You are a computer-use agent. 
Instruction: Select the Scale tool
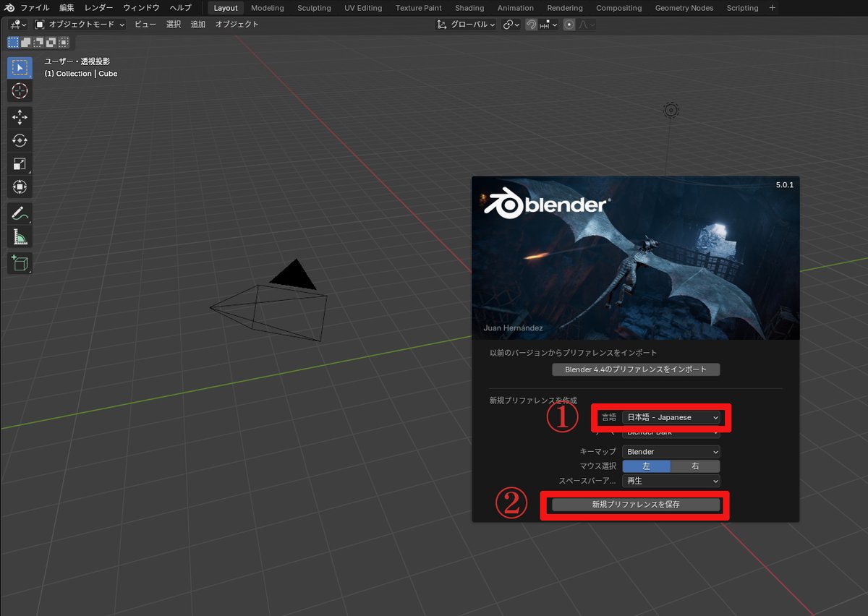(20, 163)
